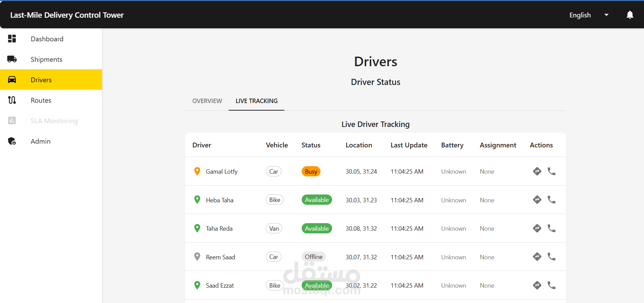This screenshot has height=303, width=644.
Task: Call driver Gamal Lotfy
Action: click(552, 171)
